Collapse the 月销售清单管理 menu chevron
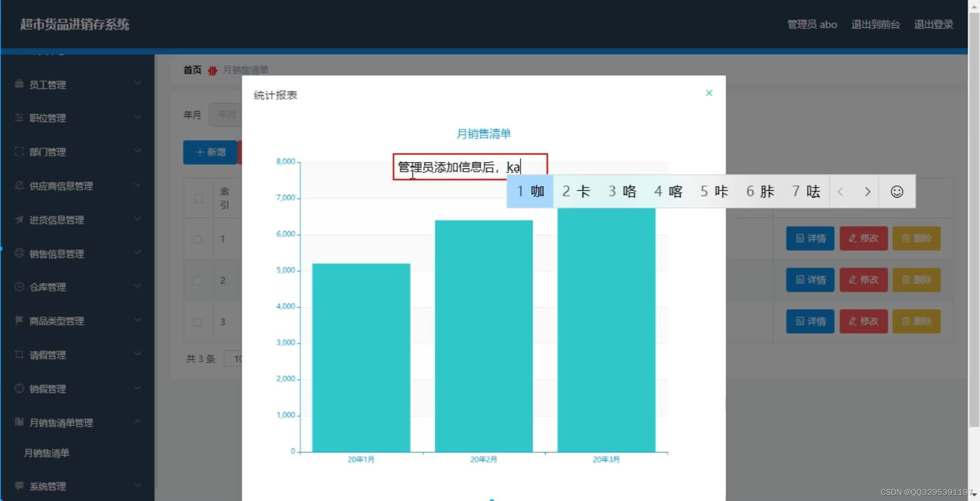This screenshot has height=501, width=980. [138, 421]
